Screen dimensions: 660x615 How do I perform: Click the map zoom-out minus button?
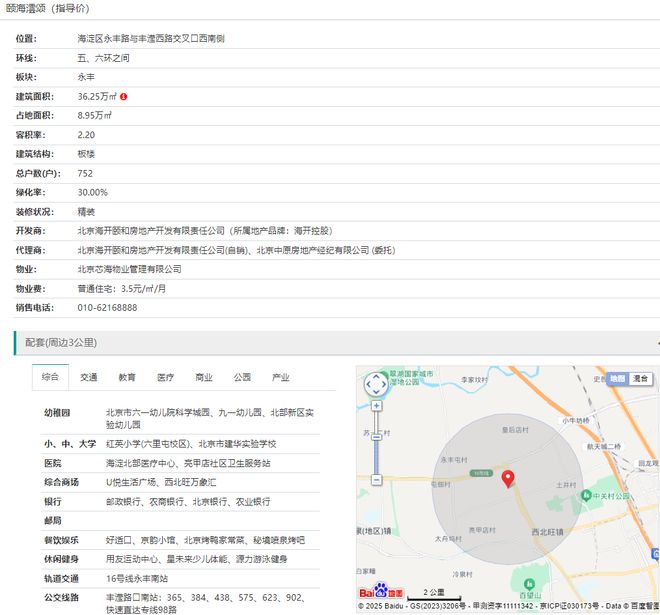(375, 479)
